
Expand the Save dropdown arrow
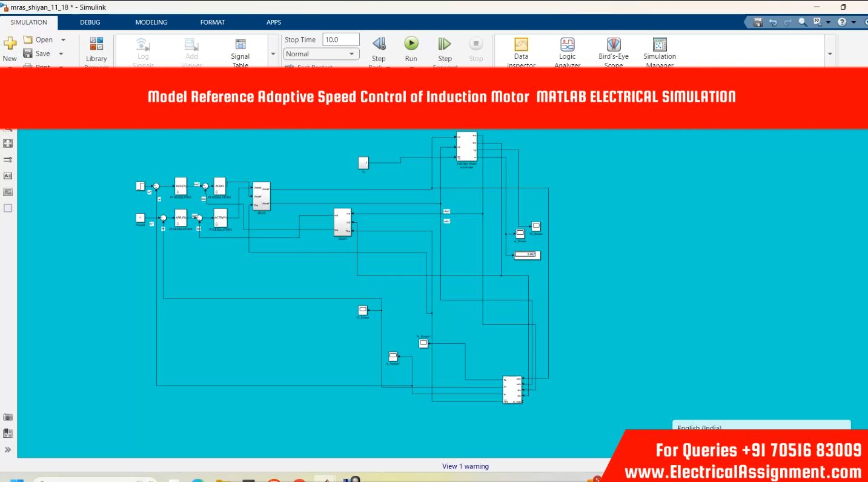pyautogui.click(x=61, y=54)
